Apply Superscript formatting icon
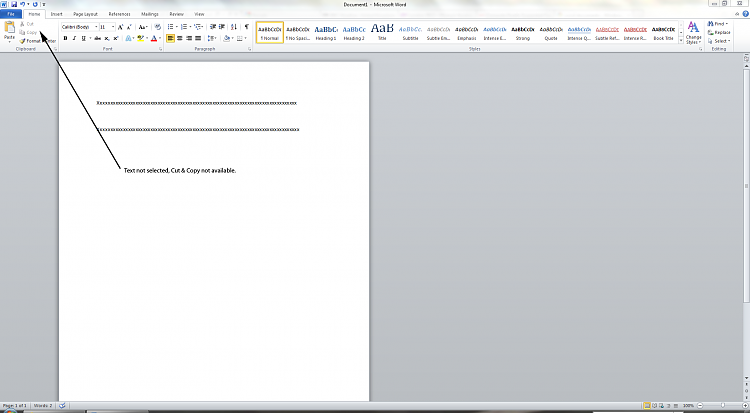The height and width of the screenshot is (413, 750). click(116, 38)
